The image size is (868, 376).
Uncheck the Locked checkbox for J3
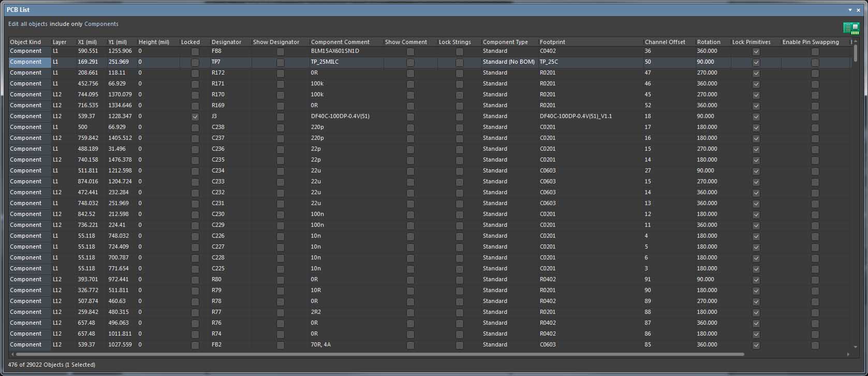[x=195, y=117]
